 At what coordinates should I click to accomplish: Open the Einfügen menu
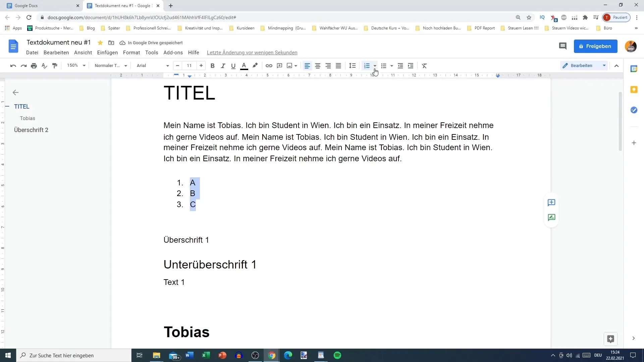click(x=107, y=53)
